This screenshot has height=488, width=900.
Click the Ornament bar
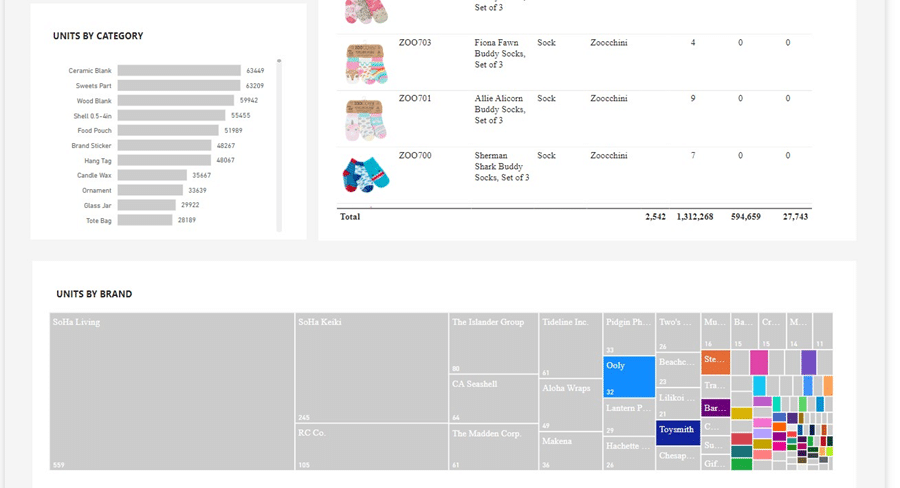pos(150,190)
